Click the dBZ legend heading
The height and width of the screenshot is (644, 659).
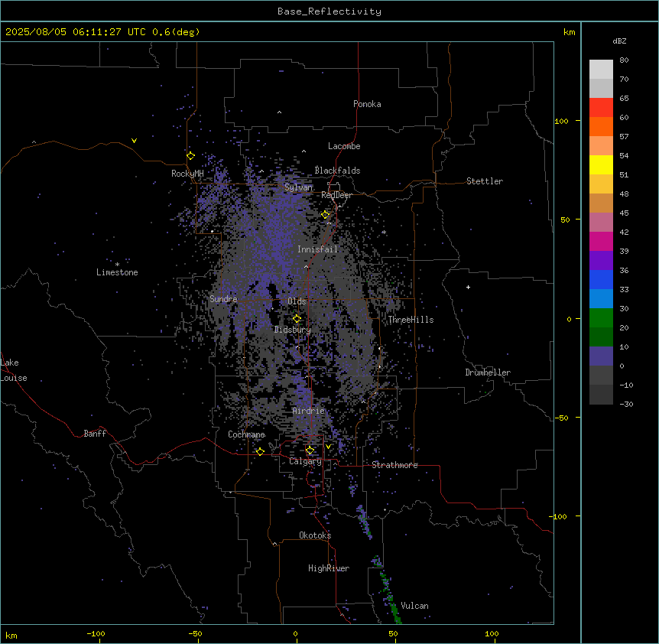[619, 41]
